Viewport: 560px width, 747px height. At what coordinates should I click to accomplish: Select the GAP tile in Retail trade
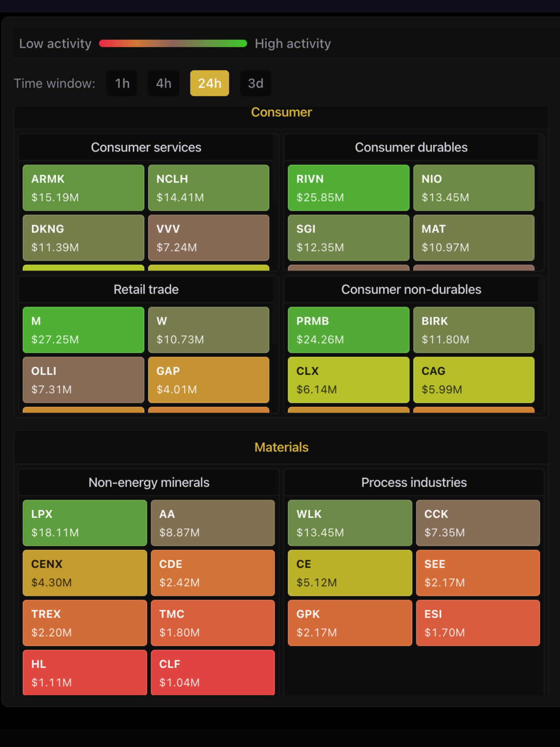pyautogui.click(x=209, y=380)
